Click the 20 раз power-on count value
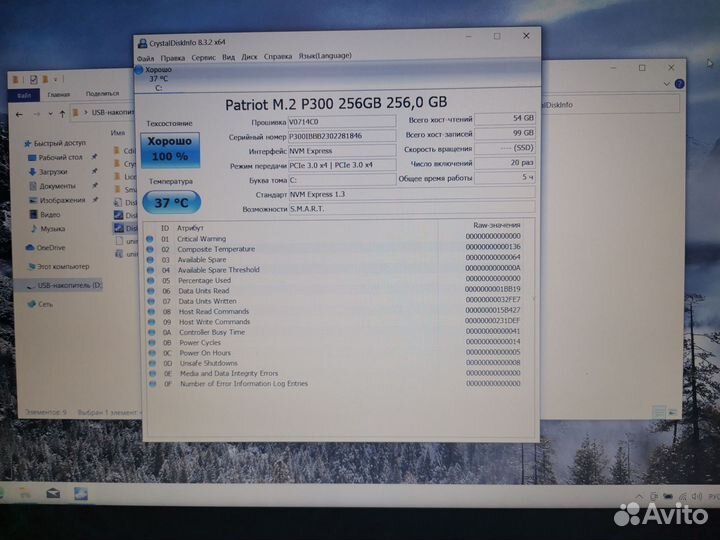The height and width of the screenshot is (540, 720). click(505, 163)
